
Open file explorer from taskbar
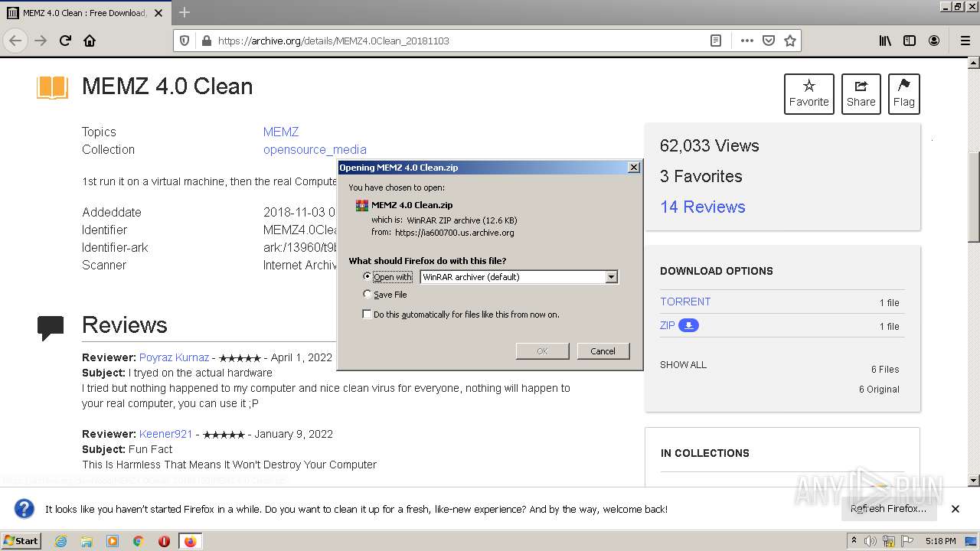coord(87,541)
